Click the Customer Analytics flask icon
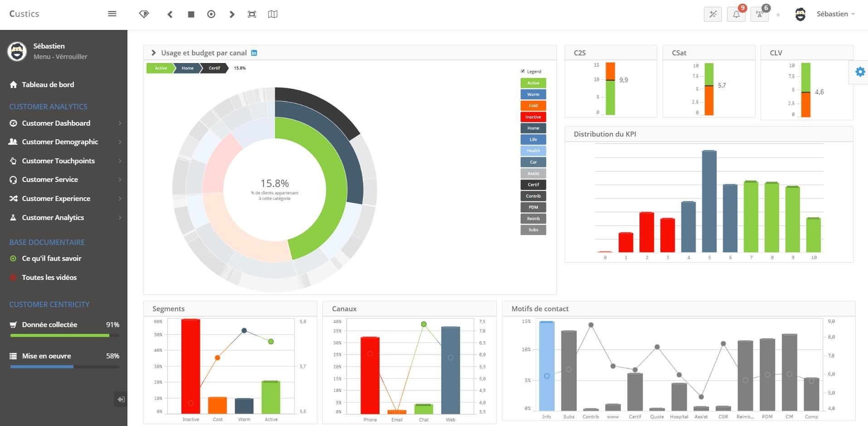Screen dimensions: 868x426 click(13, 217)
